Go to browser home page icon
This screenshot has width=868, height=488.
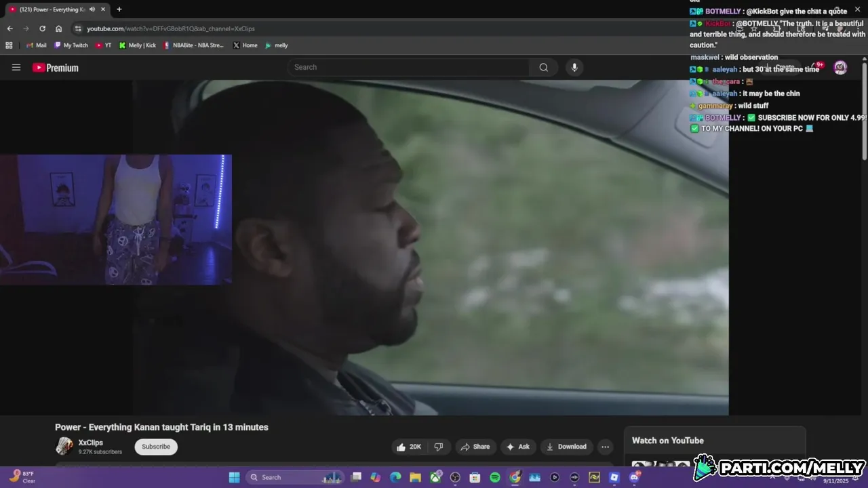click(x=58, y=28)
